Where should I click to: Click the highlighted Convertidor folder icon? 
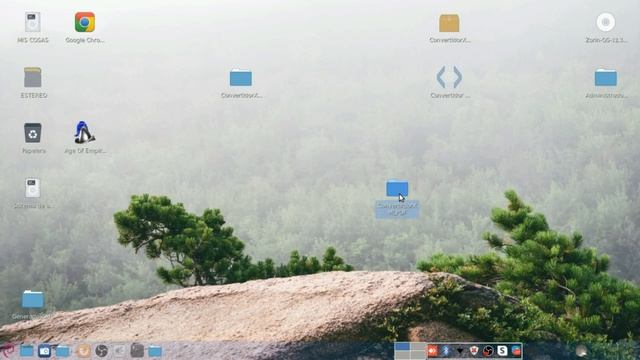(x=397, y=189)
